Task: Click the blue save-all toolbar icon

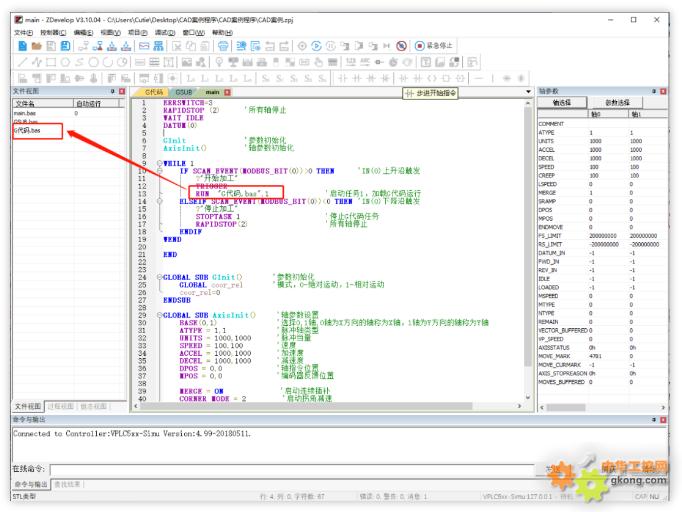Action: pos(65,46)
